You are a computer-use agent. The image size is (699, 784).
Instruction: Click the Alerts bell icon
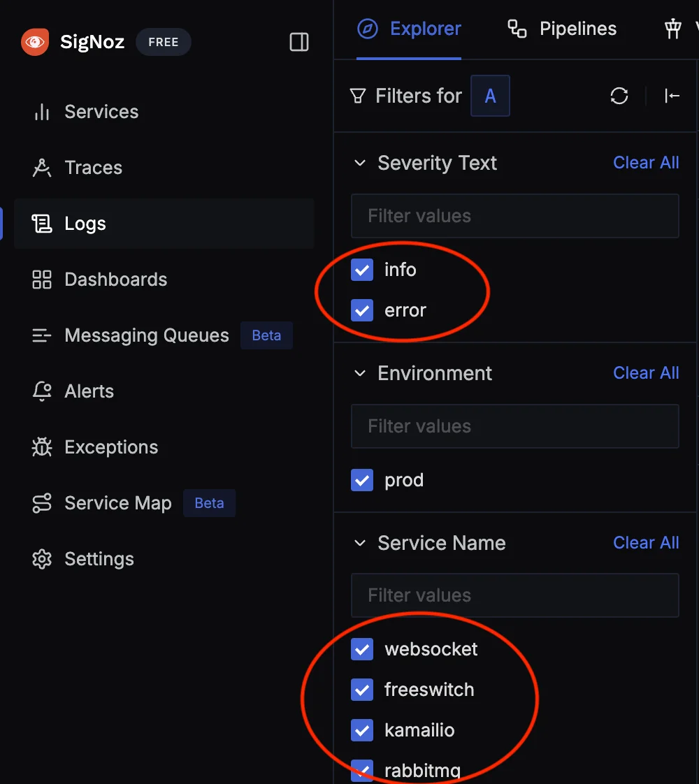tap(42, 391)
